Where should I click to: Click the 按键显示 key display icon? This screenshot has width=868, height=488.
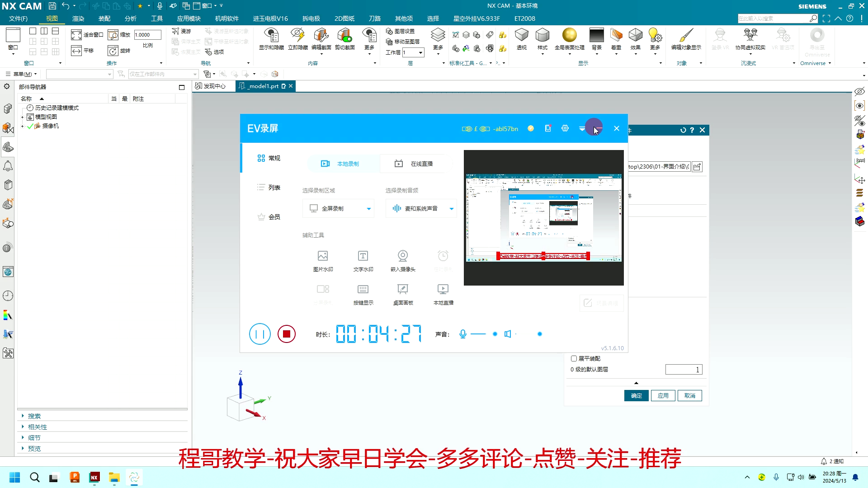pos(363,290)
